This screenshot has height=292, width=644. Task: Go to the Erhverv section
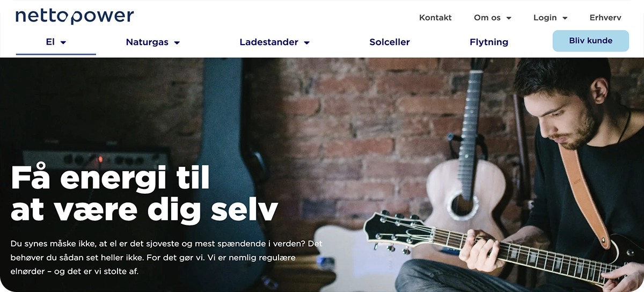coord(605,18)
